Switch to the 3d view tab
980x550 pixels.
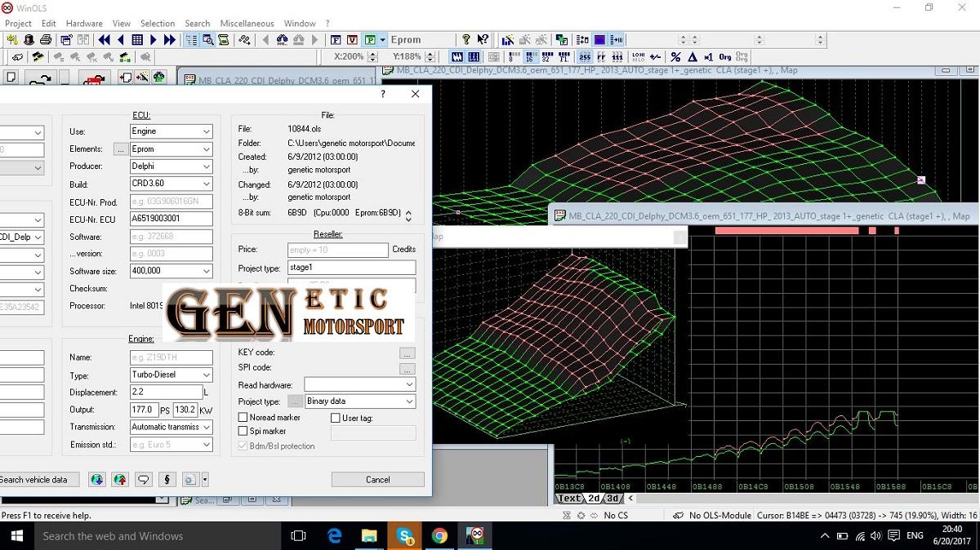click(x=612, y=498)
